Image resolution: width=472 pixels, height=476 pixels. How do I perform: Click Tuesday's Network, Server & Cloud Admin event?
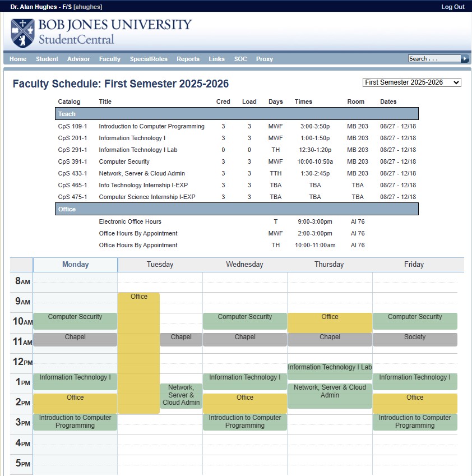tap(181, 395)
